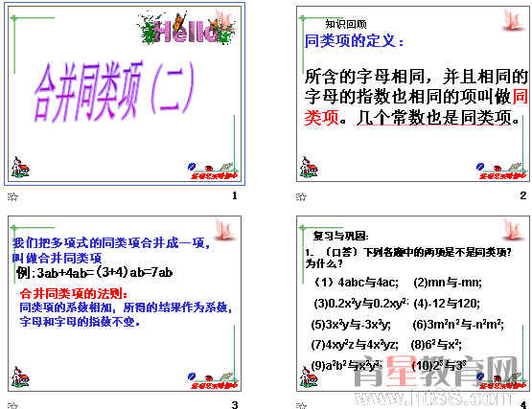Click the red origami crane on slide 3
532x409 pixels.
click(224, 230)
